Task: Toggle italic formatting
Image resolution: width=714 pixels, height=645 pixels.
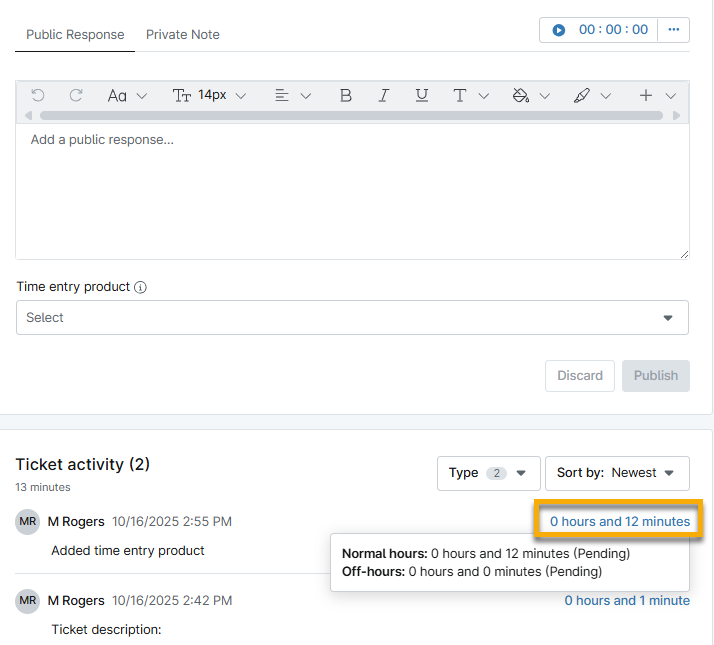Action: [x=383, y=95]
